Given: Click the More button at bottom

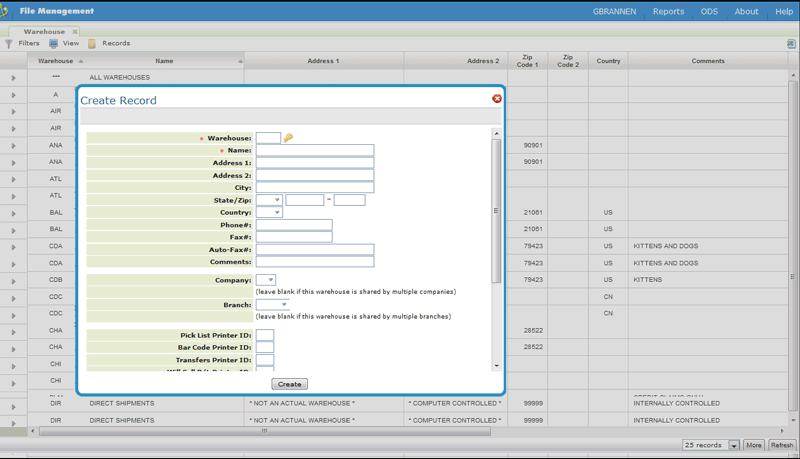Looking at the screenshot, I should (x=753, y=445).
